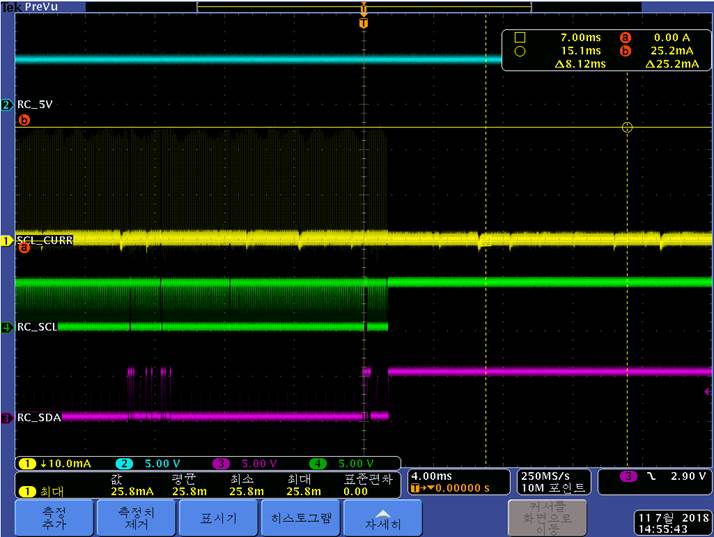Click the 10.0mA channel 1 scale value
Image resolution: width=714 pixels, height=537 pixels.
point(70,464)
